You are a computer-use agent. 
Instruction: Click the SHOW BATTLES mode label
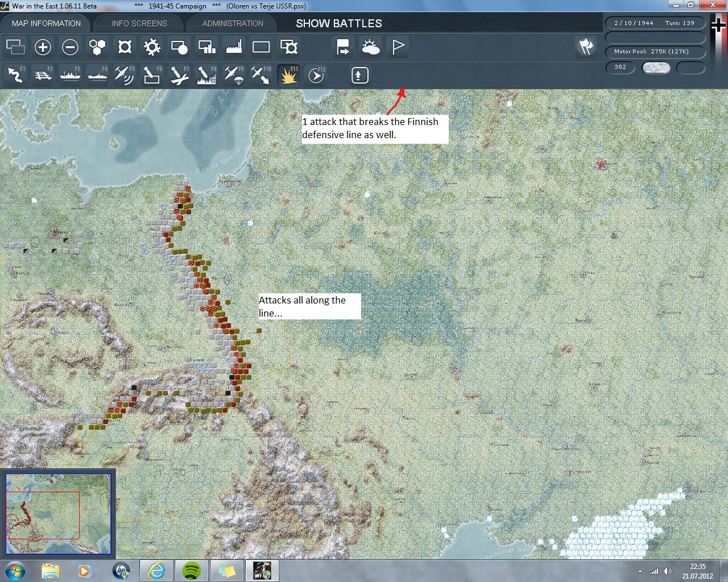click(x=339, y=23)
